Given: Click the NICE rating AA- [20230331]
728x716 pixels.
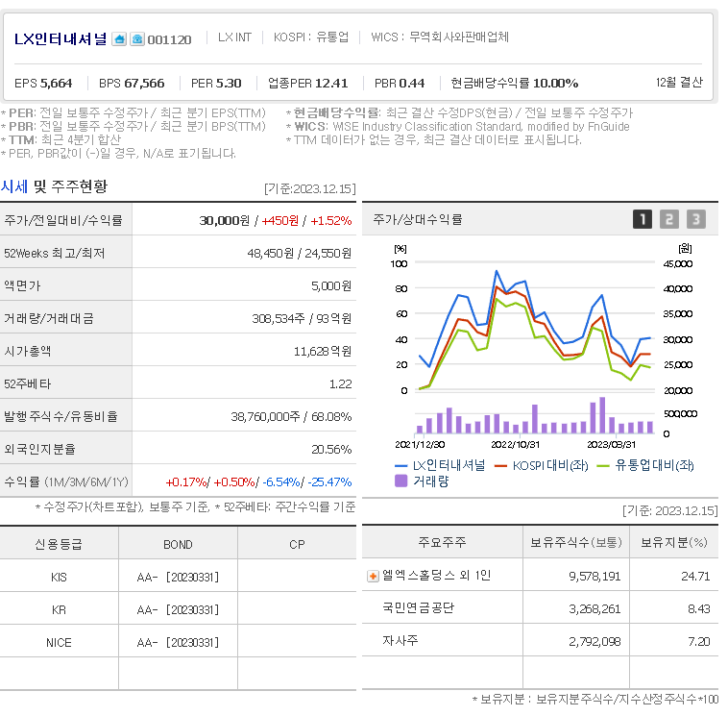Looking at the screenshot, I should click(x=178, y=643).
